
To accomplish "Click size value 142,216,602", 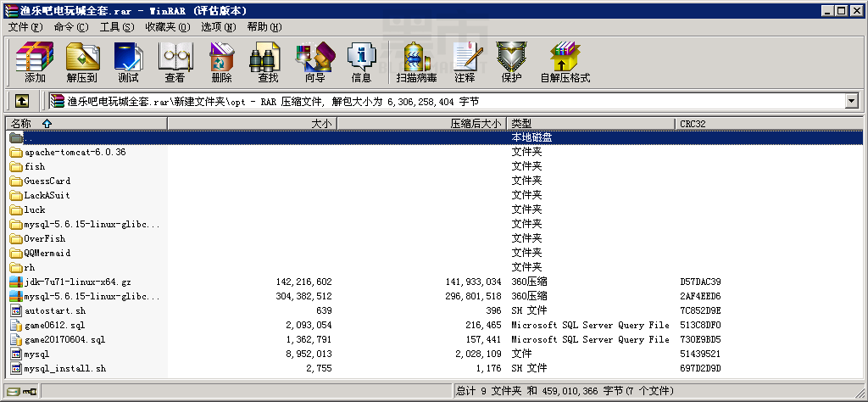I will click(x=303, y=282).
